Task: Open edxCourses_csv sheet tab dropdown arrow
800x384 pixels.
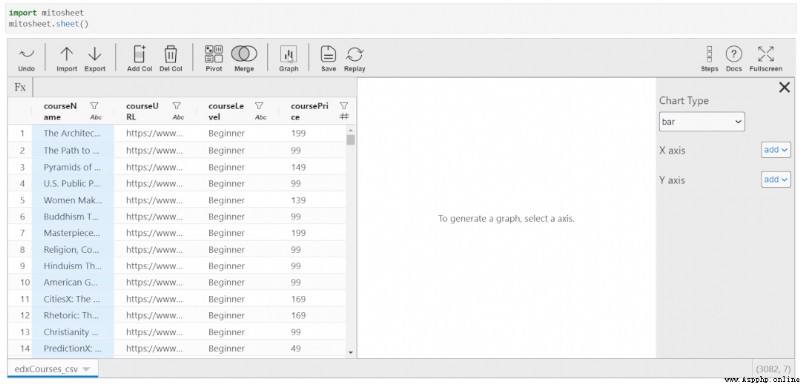Action: pyautogui.click(x=86, y=369)
